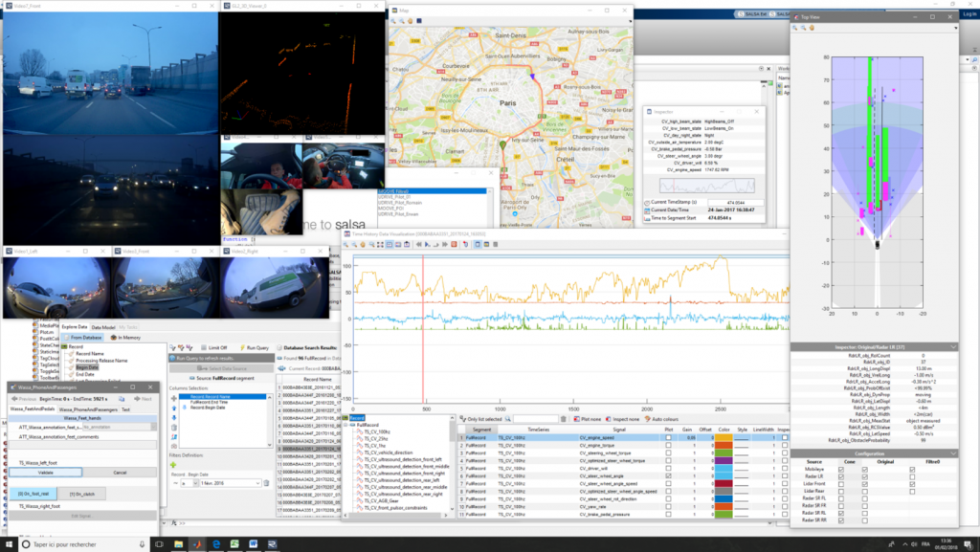Toggle the Mobileye Cone checkbox
The height and width of the screenshot is (552, 980).
point(839,470)
